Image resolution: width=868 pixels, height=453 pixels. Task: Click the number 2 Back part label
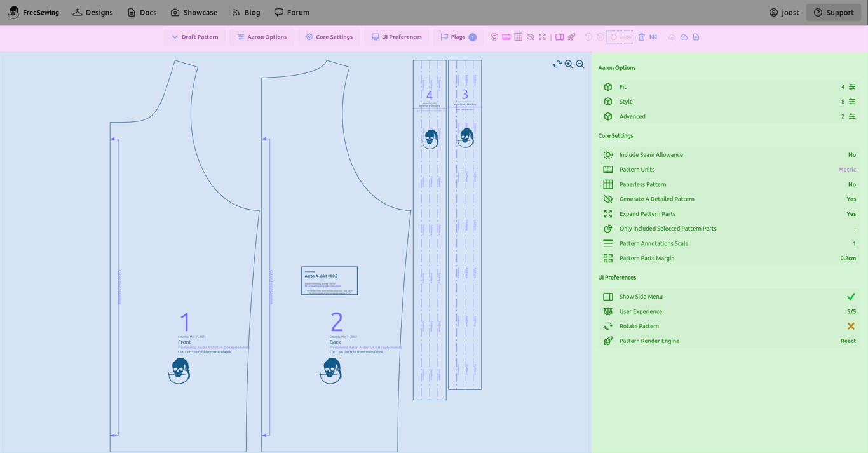click(337, 322)
